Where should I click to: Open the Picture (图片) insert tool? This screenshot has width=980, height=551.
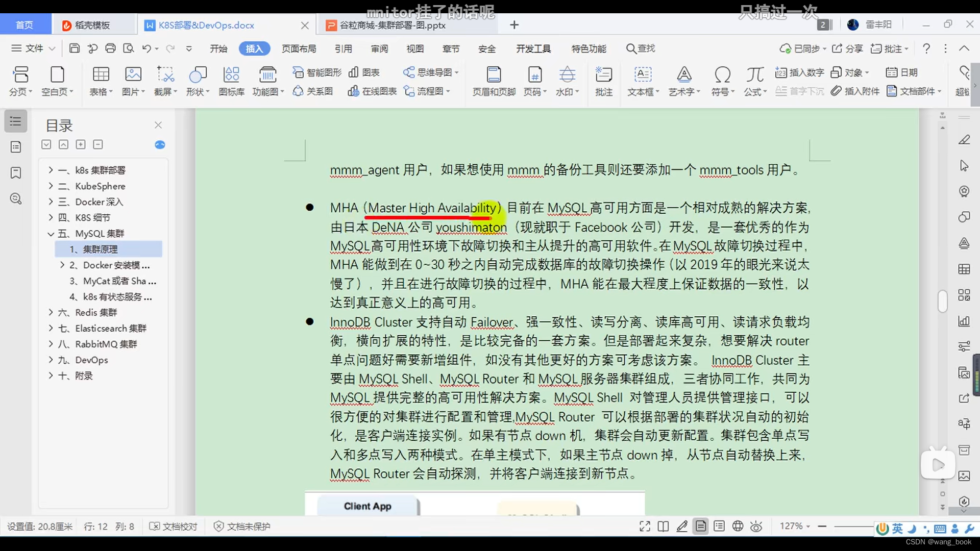[x=133, y=81]
